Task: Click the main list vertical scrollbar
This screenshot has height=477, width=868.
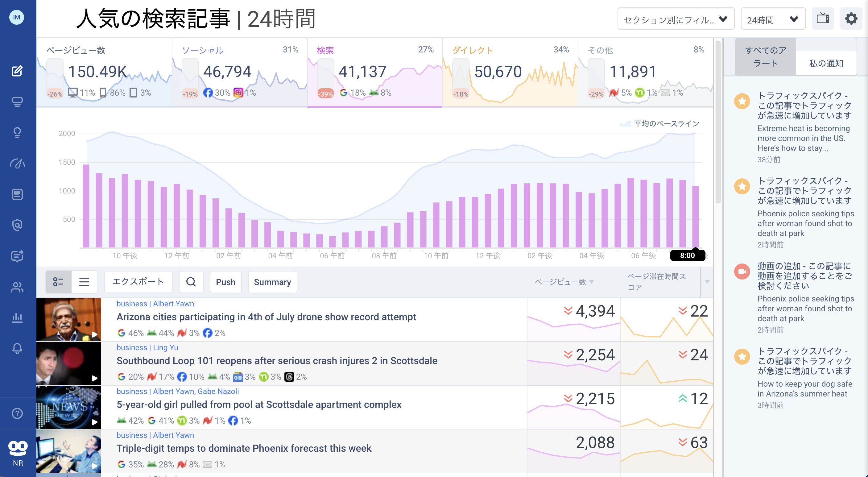Action: pos(718,122)
